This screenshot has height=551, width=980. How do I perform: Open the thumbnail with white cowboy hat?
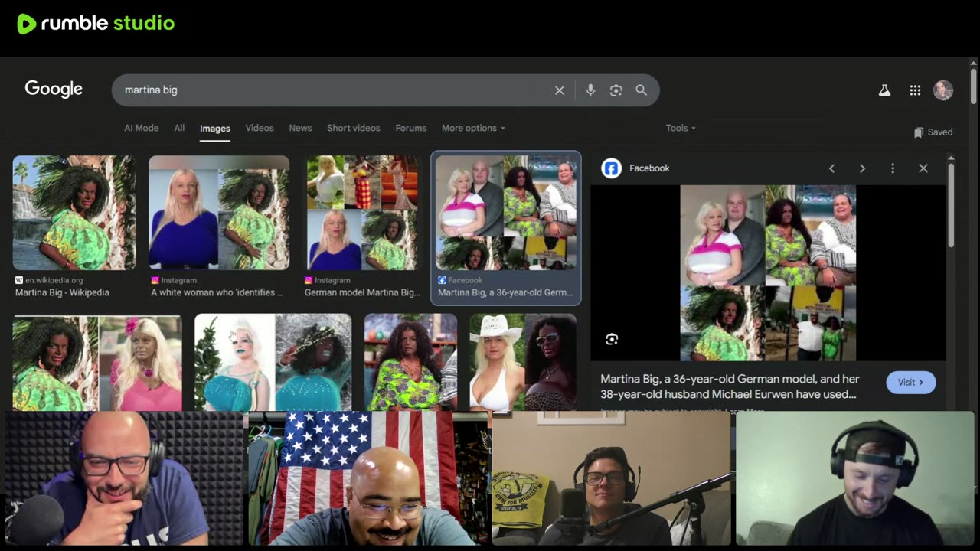click(x=523, y=362)
